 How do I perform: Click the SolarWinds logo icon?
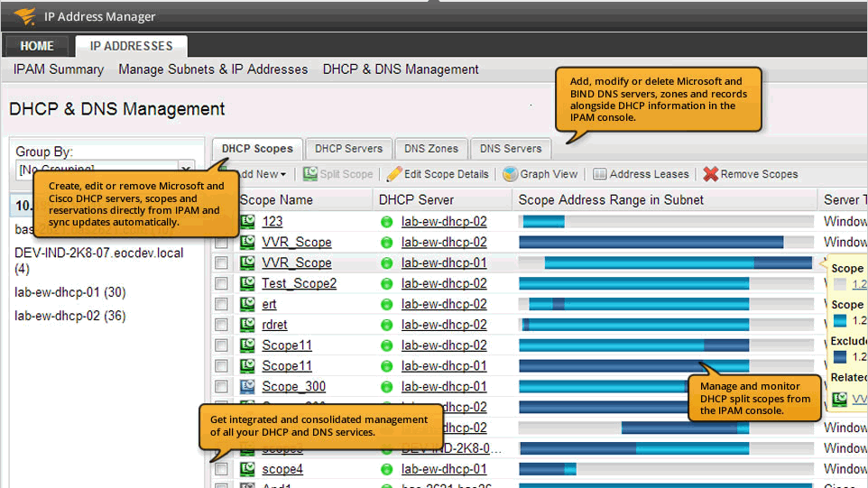25,16
